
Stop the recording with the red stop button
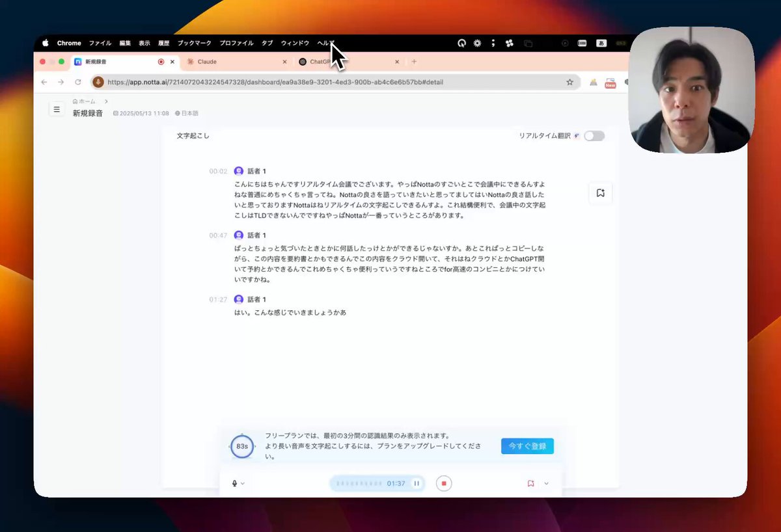click(444, 483)
